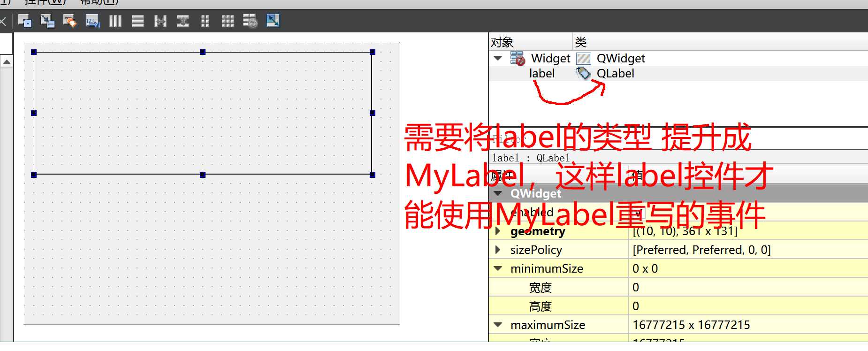Click the 'label : QLabel' property title
The height and width of the screenshot is (351, 868).
pos(531,158)
